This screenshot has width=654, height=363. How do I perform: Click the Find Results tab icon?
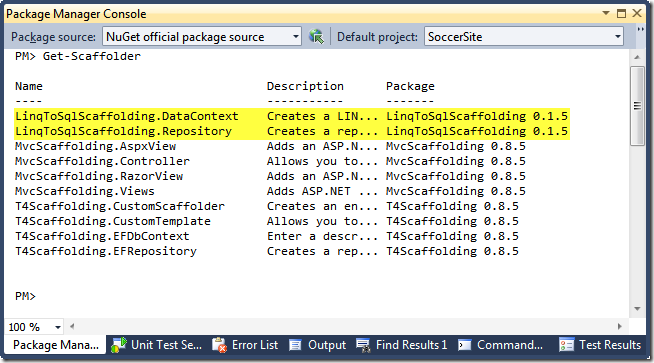[363, 345]
